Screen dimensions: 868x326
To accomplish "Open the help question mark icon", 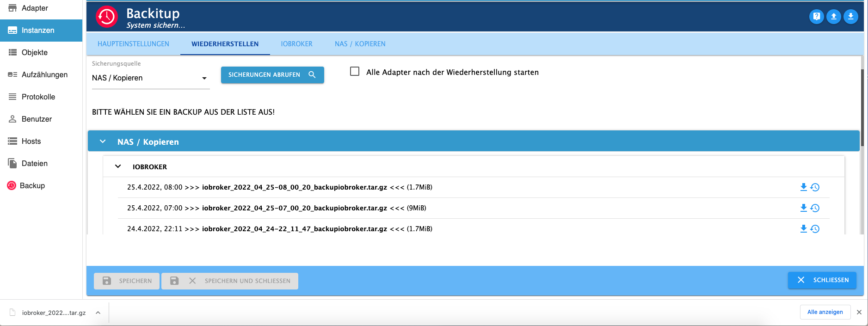I will 817,17.
